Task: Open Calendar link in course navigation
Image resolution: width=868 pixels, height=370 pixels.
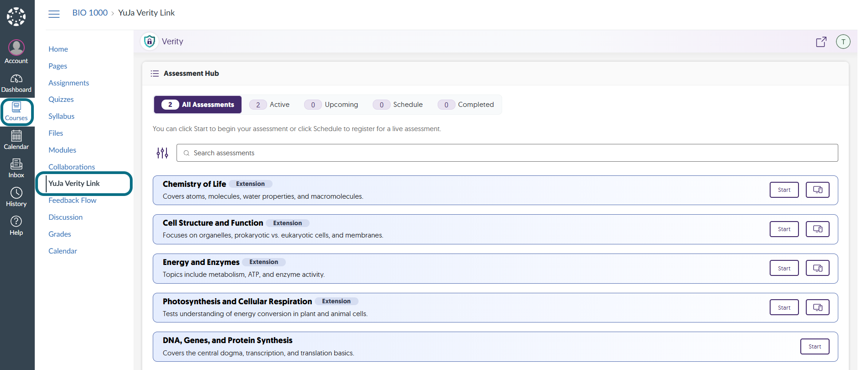Action: coord(63,251)
